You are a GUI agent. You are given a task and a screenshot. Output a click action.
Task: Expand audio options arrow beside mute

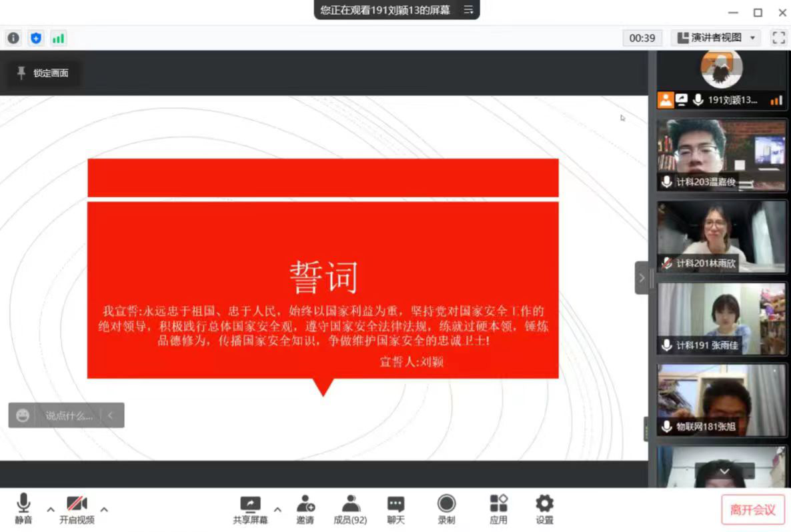pyautogui.click(x=51, y=509)
